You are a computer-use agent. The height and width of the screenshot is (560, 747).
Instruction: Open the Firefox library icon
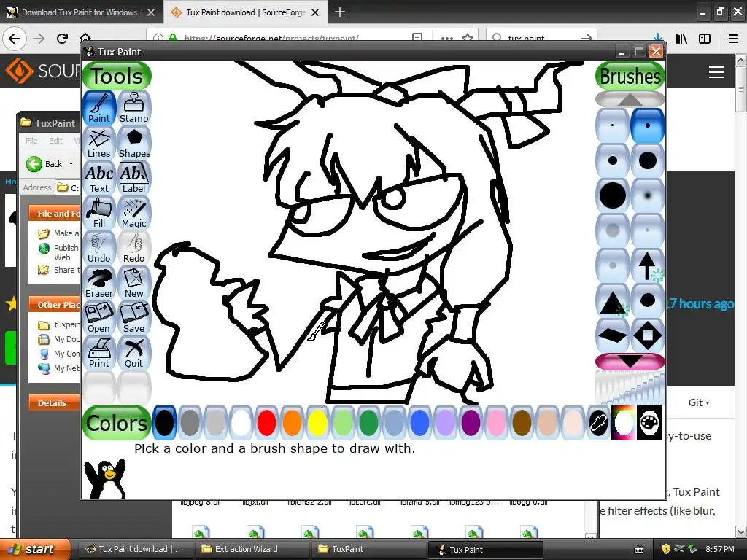(681, 39)
